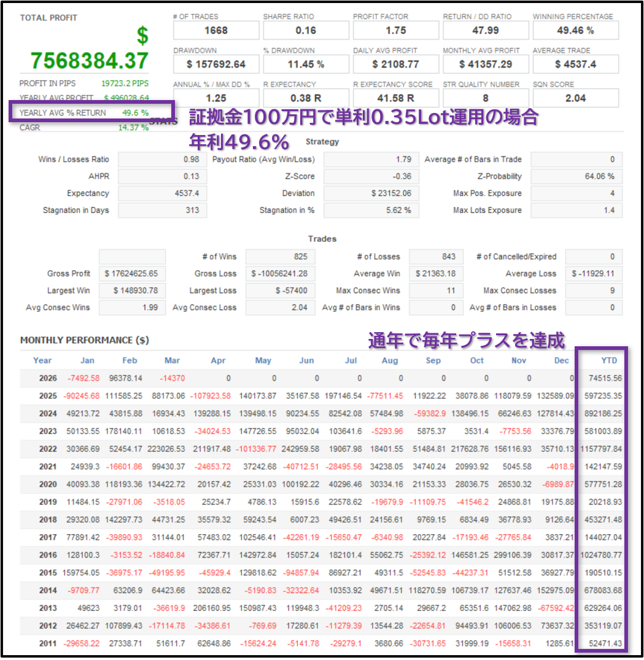Click the AHPR field 0.13

tap(163, 176)
